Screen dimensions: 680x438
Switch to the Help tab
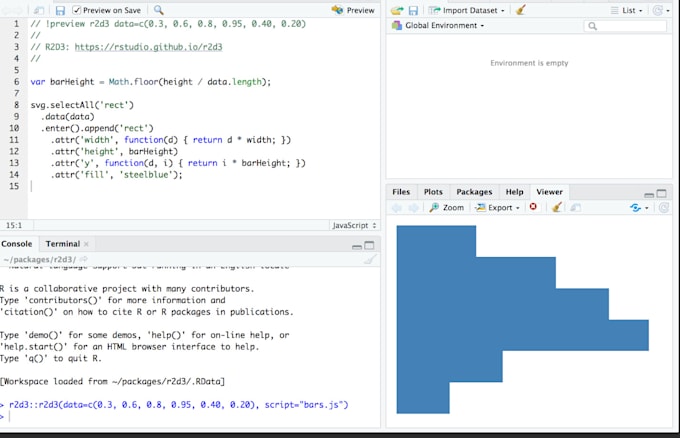coord(514,192)
